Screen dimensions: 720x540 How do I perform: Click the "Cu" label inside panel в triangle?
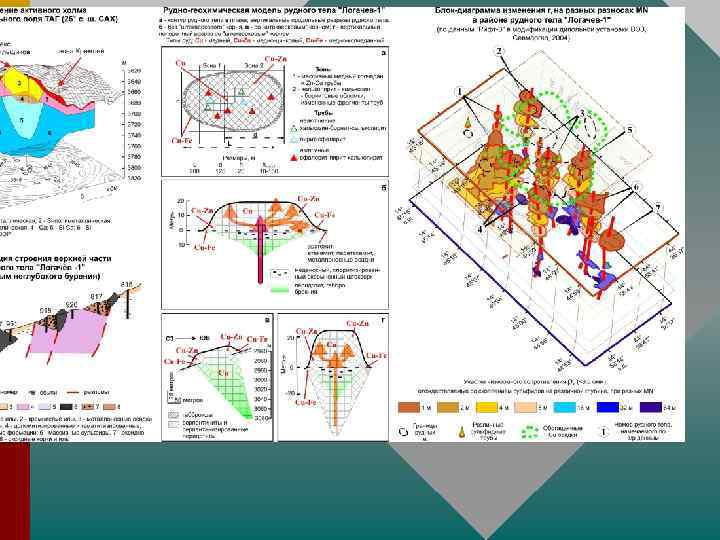tap(223, 372)
